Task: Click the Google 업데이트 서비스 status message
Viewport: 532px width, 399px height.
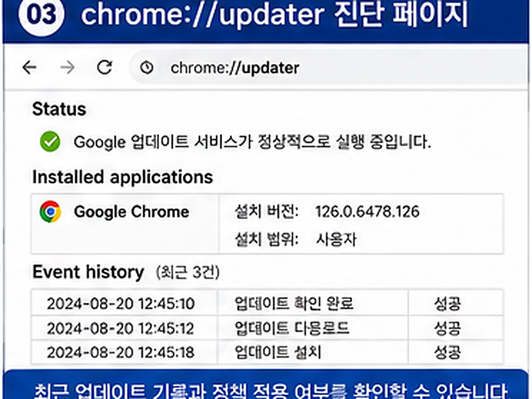Action: (252, 142)
